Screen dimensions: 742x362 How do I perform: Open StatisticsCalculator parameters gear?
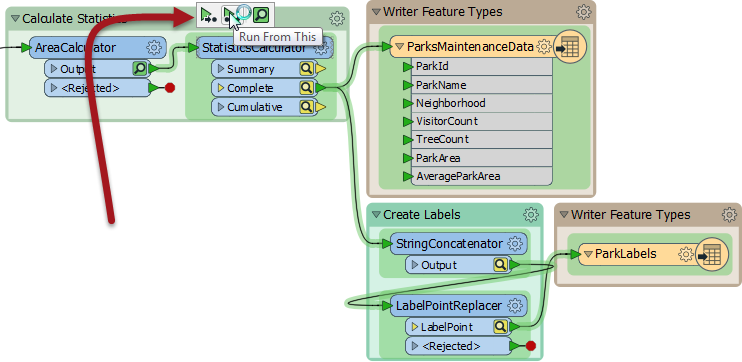click(x=321, y=47)
